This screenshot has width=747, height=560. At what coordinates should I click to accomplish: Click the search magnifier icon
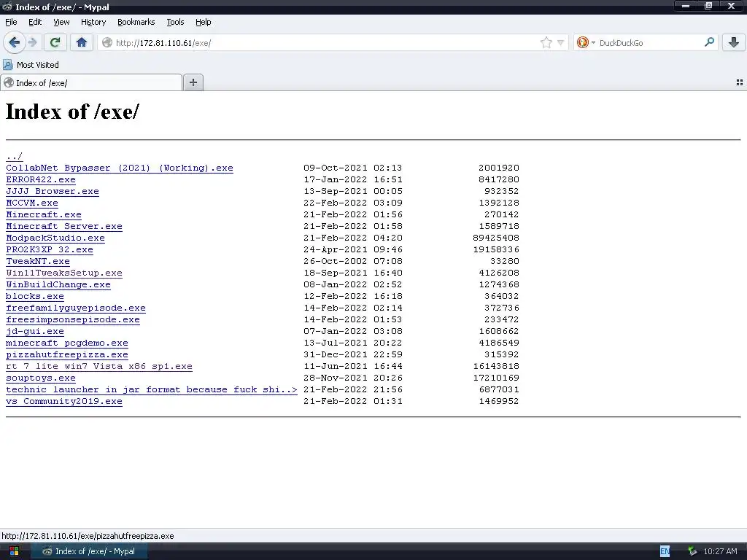pyautogui.click(x=709, y=42)
